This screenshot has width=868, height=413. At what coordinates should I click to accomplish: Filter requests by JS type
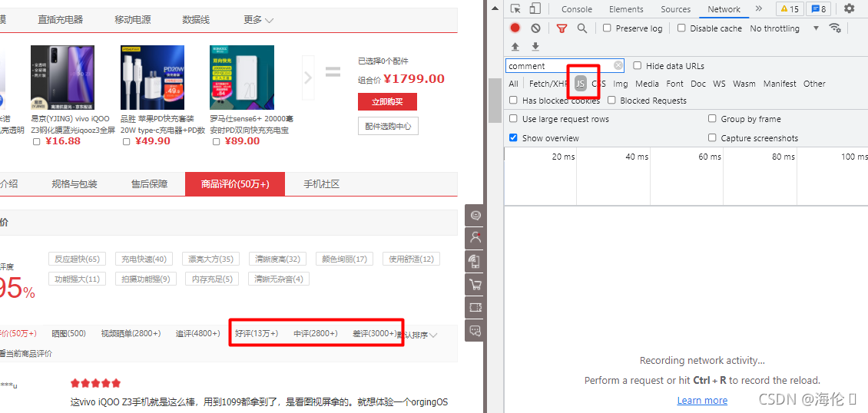[580, 84]
